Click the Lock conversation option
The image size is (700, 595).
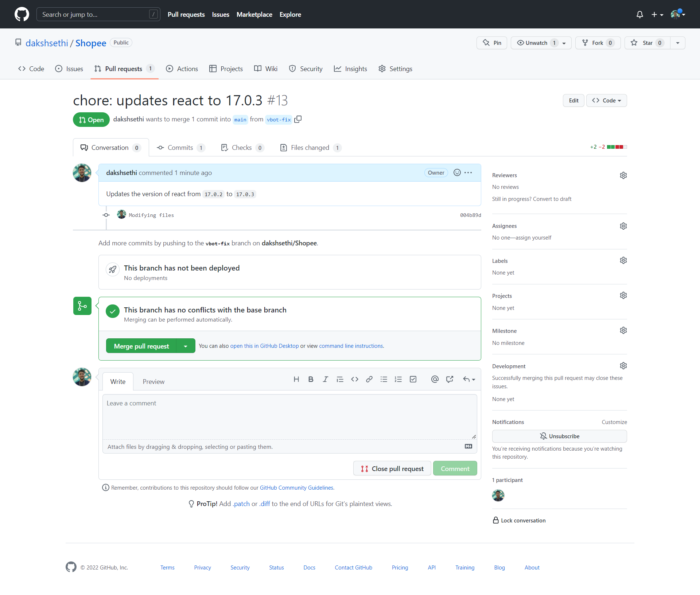coord(519,520)
